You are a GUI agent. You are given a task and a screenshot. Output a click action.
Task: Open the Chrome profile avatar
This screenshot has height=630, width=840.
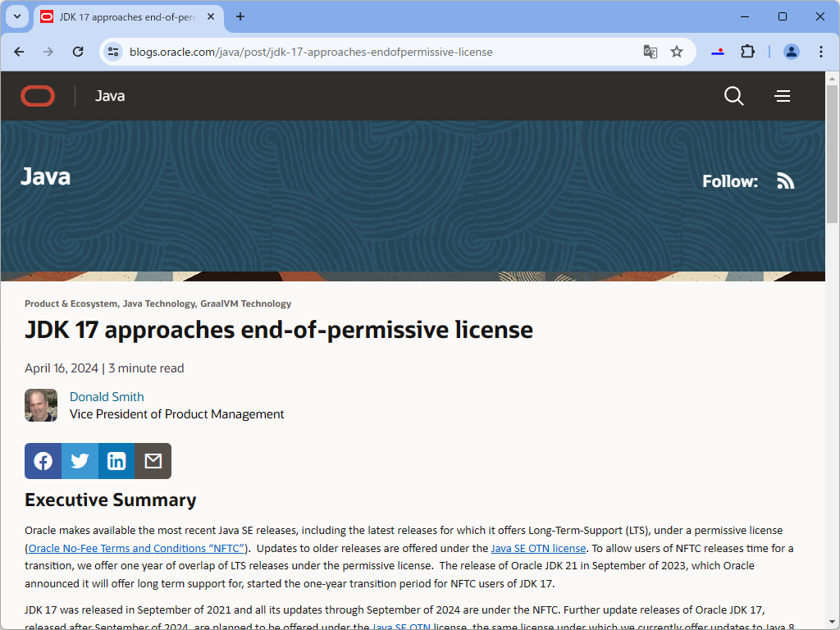(792, 52)
